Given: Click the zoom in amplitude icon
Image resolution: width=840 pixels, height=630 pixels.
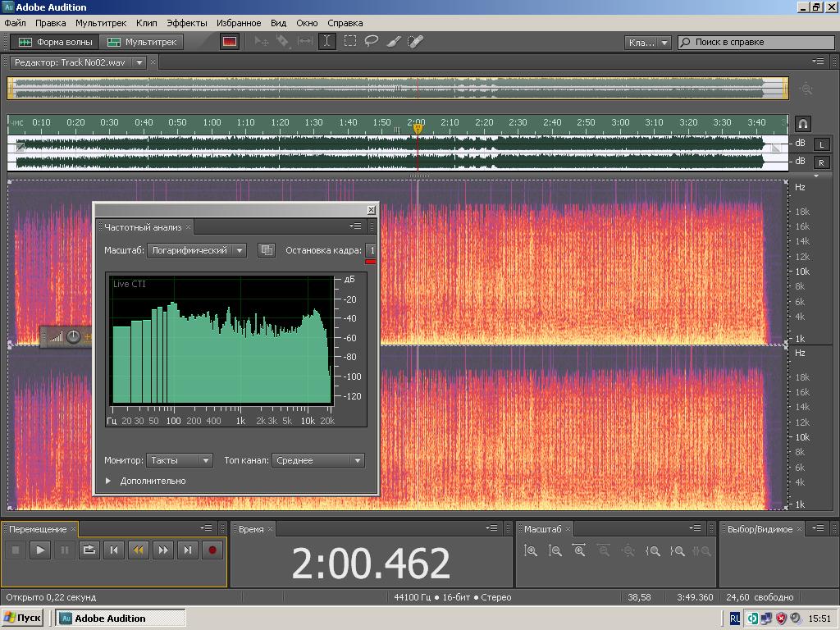Looking at the screenshot, I should 531,551.
